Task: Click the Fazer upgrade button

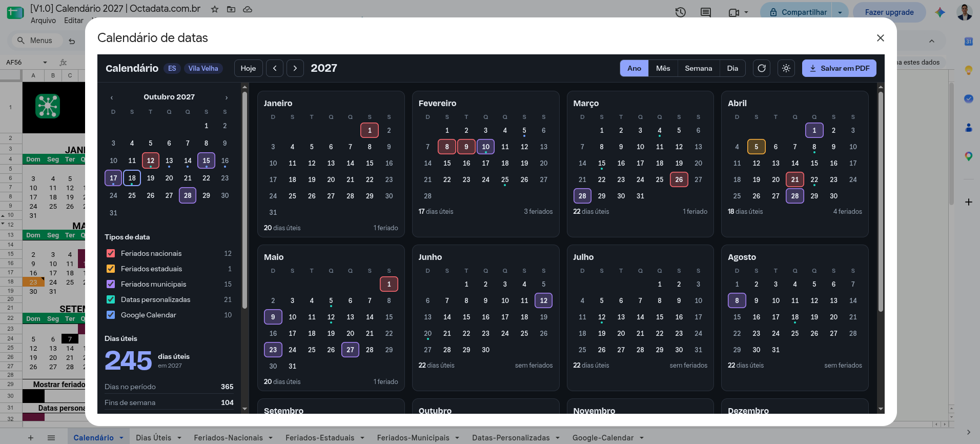Action: [889, 12]
